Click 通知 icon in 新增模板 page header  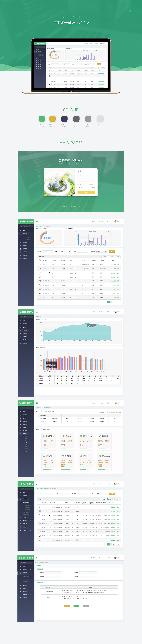coord(107,558)
